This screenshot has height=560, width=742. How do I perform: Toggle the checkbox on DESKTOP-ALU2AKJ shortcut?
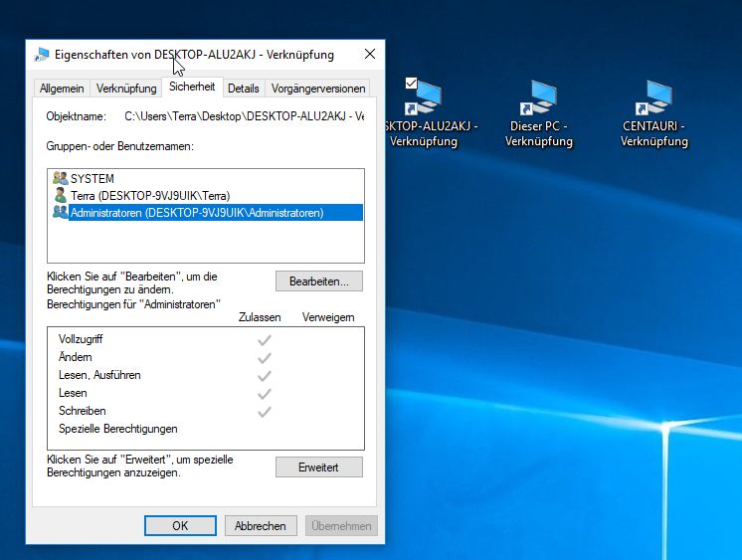point(411,84)
